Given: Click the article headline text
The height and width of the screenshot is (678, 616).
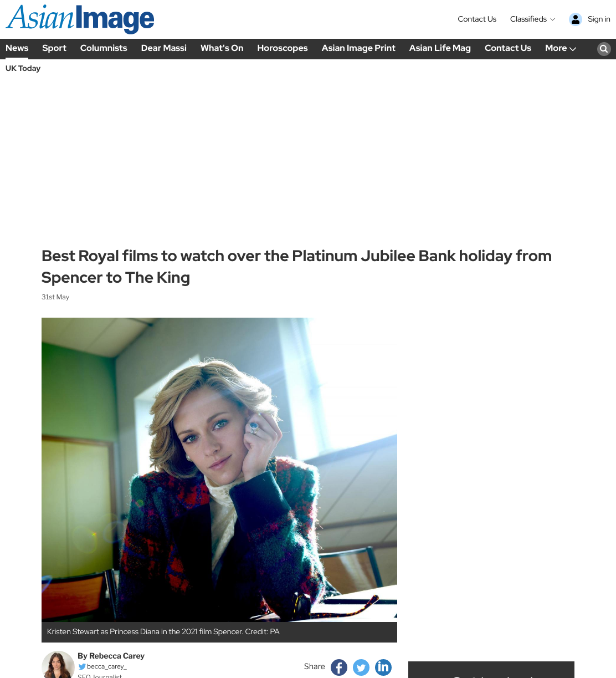Looking at the screenshot, I should pos(297,267).
